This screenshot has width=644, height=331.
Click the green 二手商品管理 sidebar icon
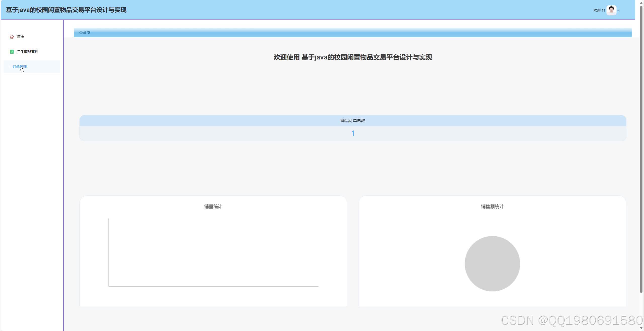tap(12, 51)
